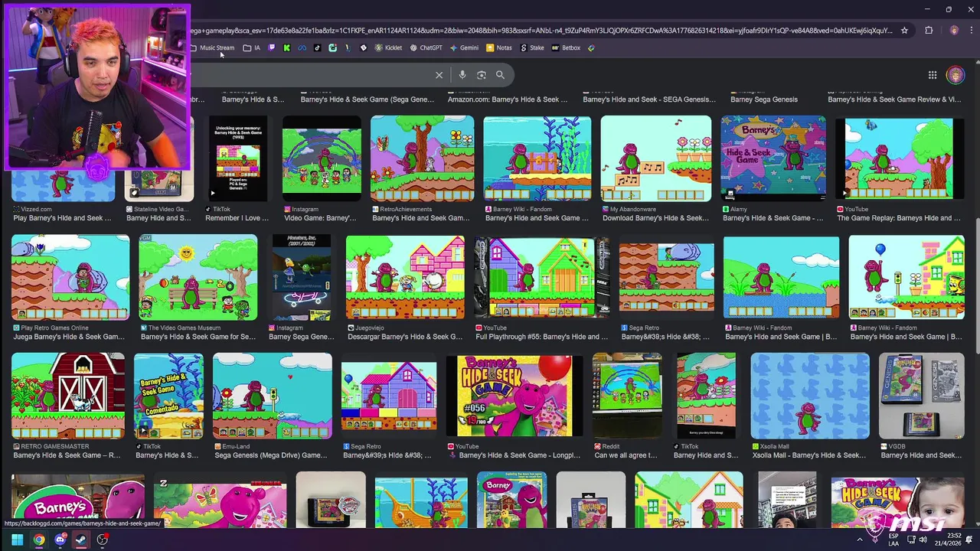Click 'Video Game: Barney' Instagram caption
The image size is (980, 551).
click(320, 218)
